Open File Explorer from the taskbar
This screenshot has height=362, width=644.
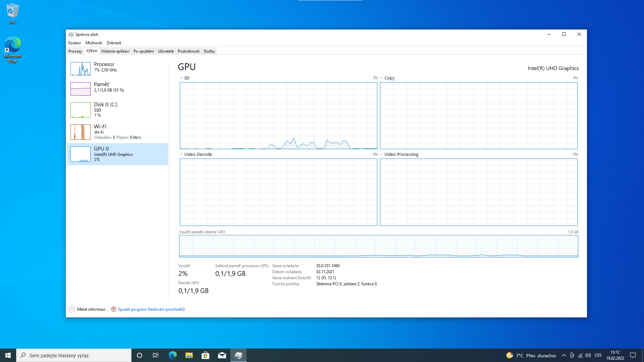click(x=189, y=355)
